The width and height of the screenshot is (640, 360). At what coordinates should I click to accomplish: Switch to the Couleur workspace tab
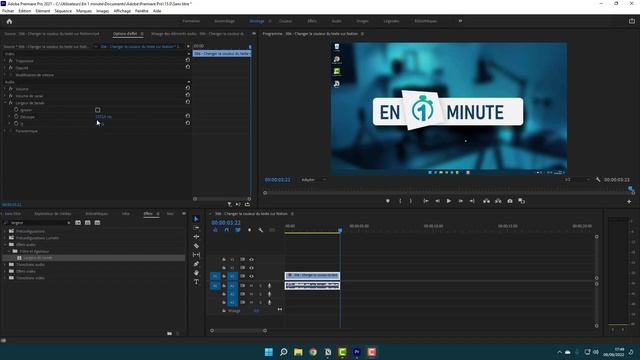[x=285, y=21]
